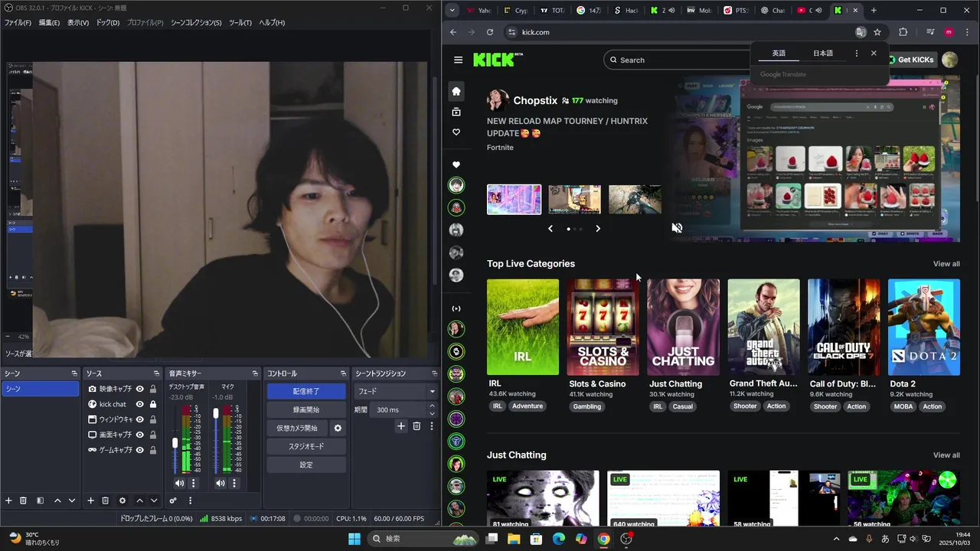
Task: Open OBS 表示 menu
Action: (x=78, y=23)
